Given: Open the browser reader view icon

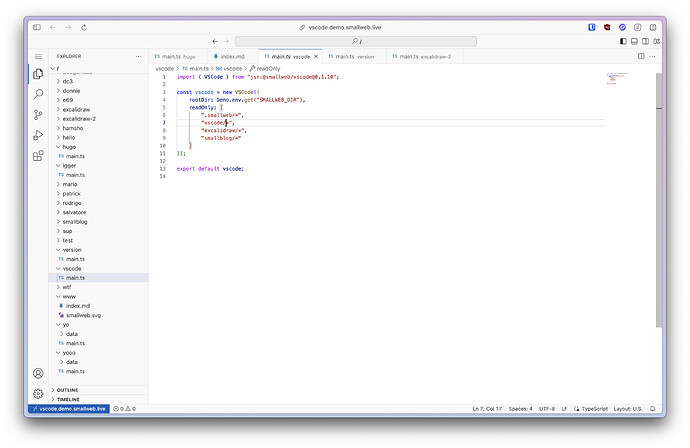Looking at the screenshot, I should (638, 27).
